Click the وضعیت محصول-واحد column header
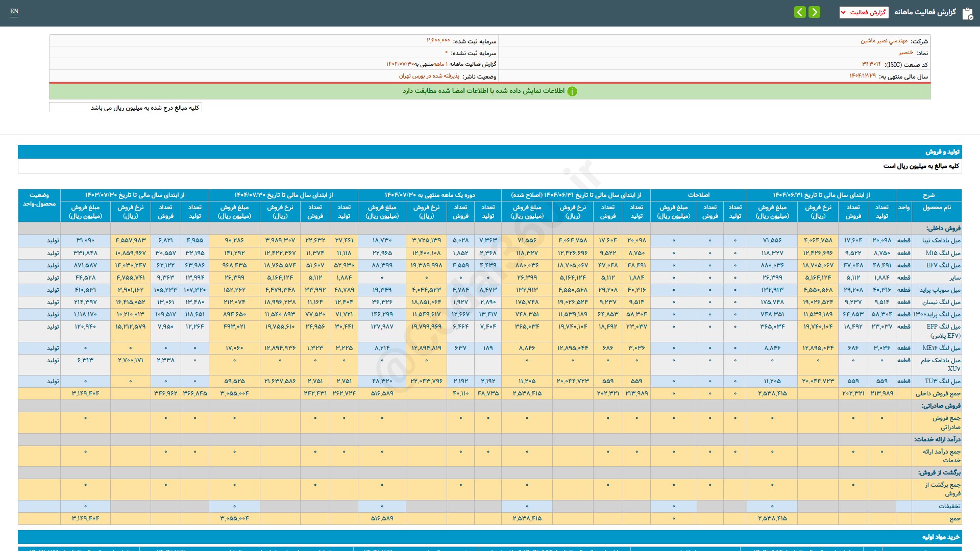The height and width of the screenshot is (551, 980). click(39, 199)
